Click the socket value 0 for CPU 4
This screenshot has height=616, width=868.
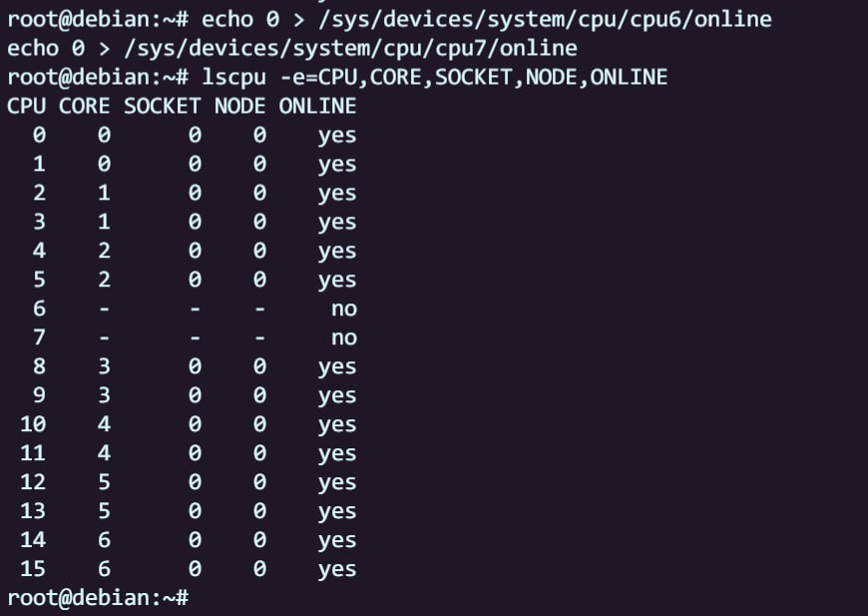[195, 252]
